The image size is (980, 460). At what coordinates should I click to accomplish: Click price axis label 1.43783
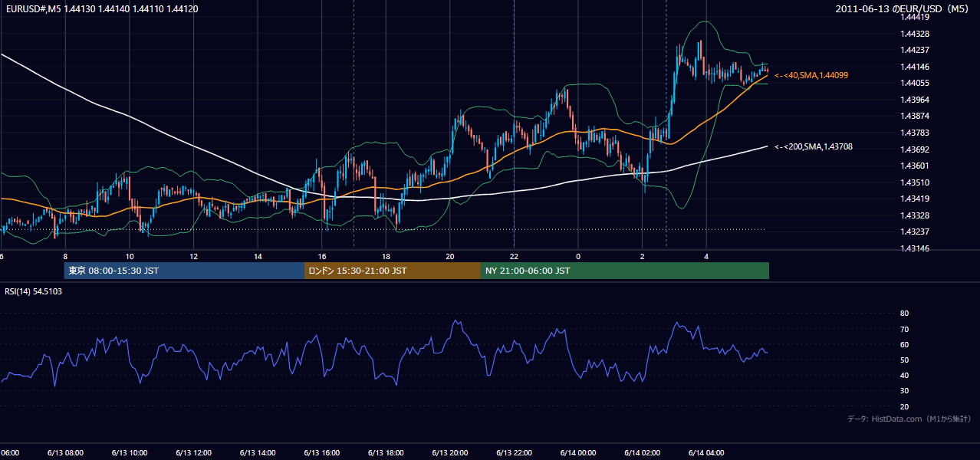click(915, 133)
